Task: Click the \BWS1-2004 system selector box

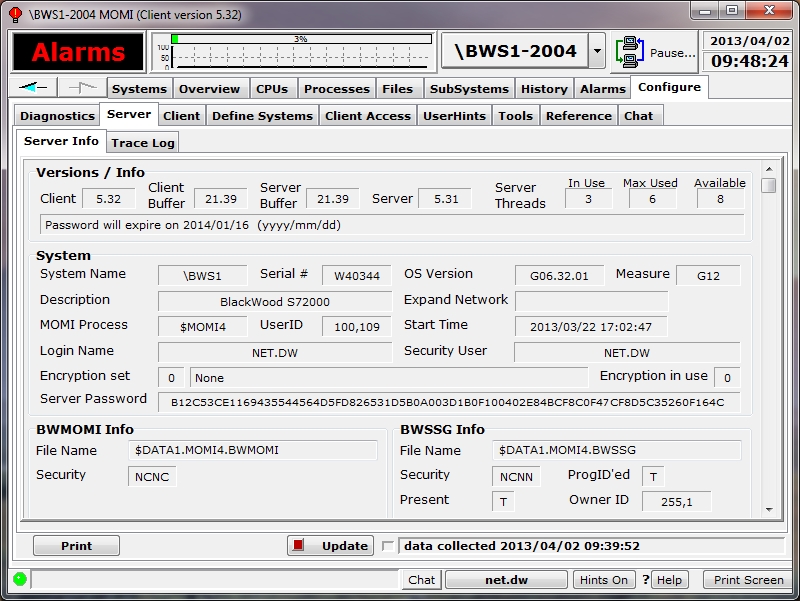Action: [514, 51]
